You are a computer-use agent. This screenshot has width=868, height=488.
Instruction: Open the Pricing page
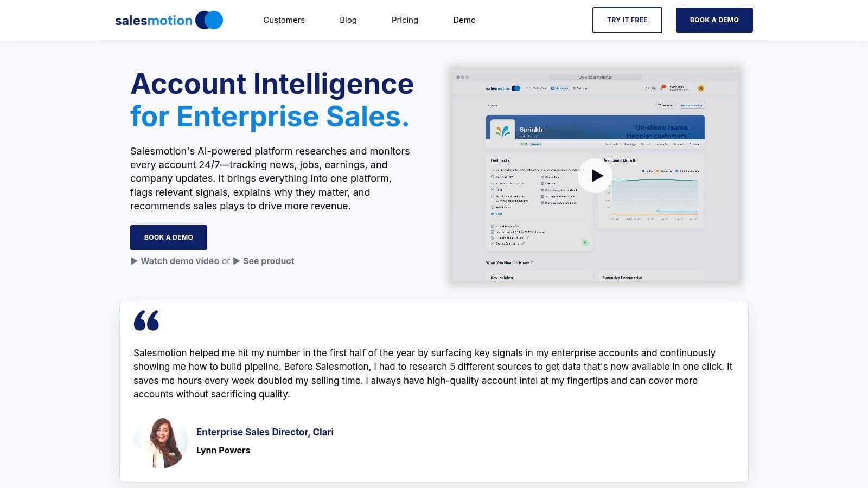point(405,20)
